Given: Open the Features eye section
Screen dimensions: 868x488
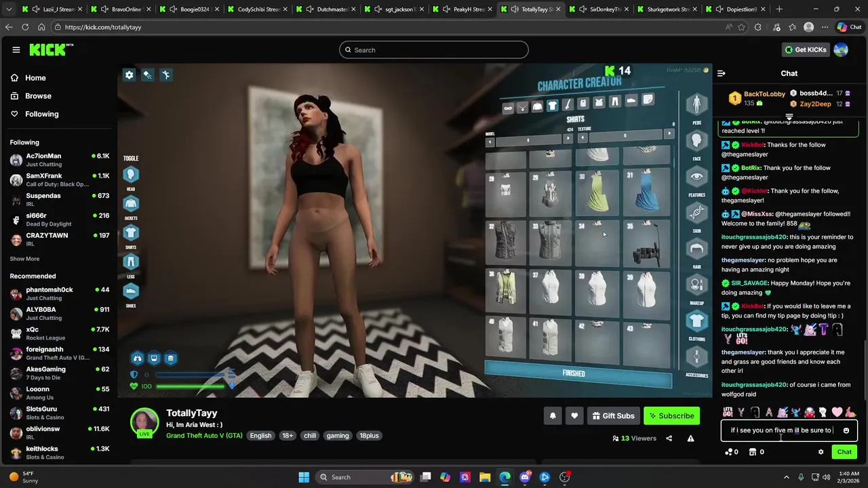Looking at the screenshot, I should click(x=696, y=177).
